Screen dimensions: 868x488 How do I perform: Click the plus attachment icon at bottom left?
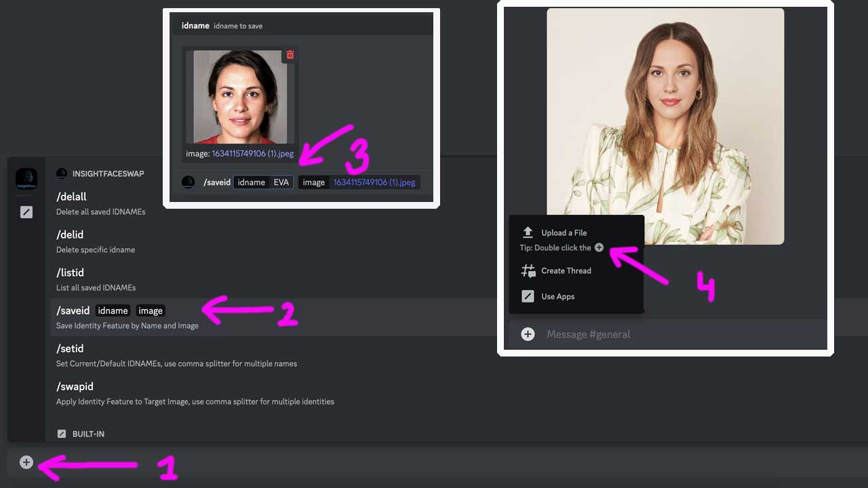(x=26, y=462)
